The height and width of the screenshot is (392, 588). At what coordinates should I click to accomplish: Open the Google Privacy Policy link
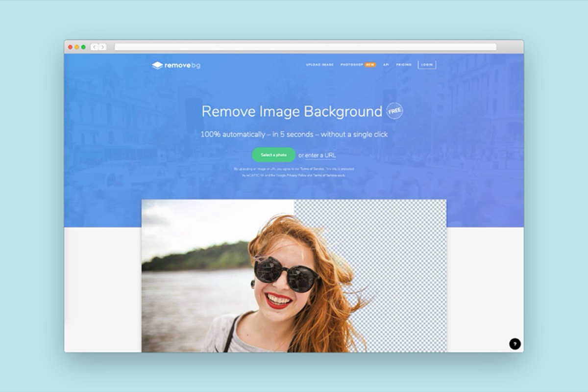pyautogui.click(x=293, y=175)
